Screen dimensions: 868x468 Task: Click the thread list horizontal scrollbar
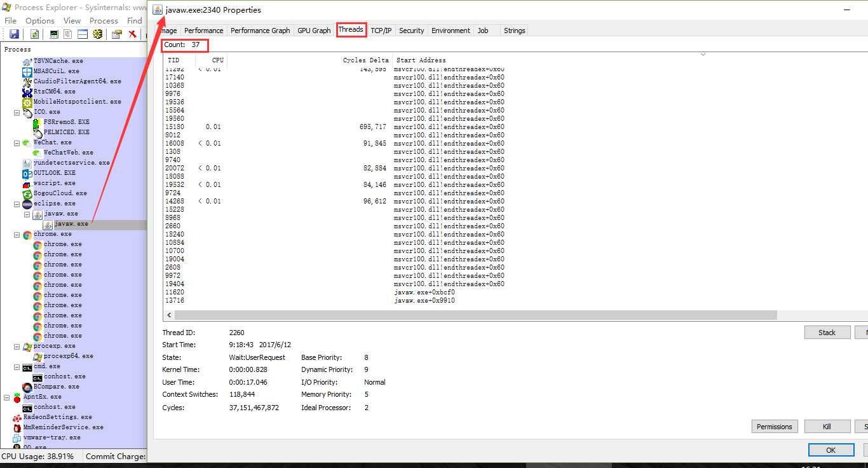(476, 315)
